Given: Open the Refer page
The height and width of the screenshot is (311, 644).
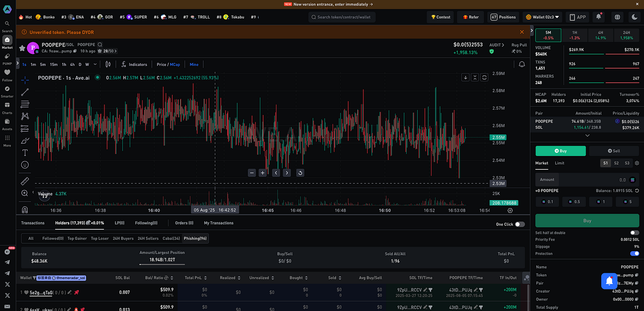Looking at the screenshot, I should click(x=471, y=17).
